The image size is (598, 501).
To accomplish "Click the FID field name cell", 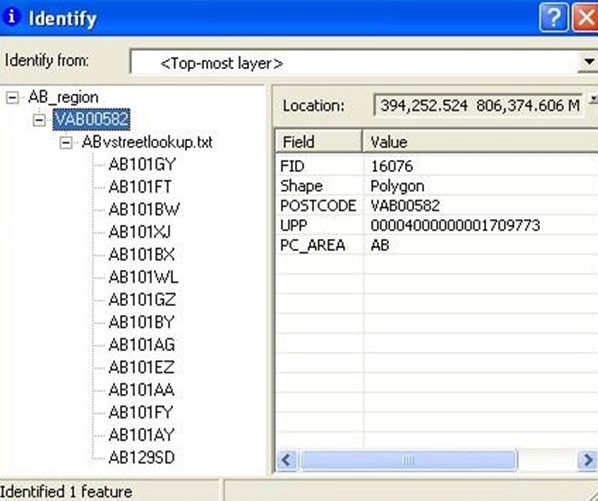I will click(x=292, y=166).
